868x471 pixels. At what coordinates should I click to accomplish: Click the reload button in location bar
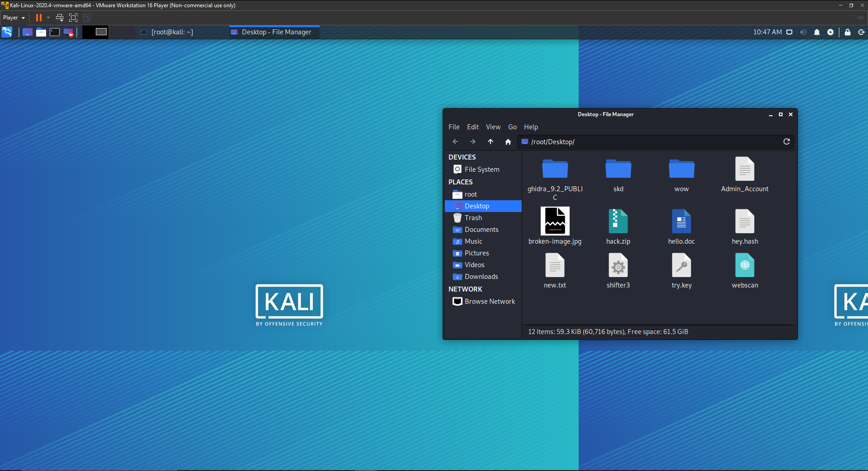[786, 141]
